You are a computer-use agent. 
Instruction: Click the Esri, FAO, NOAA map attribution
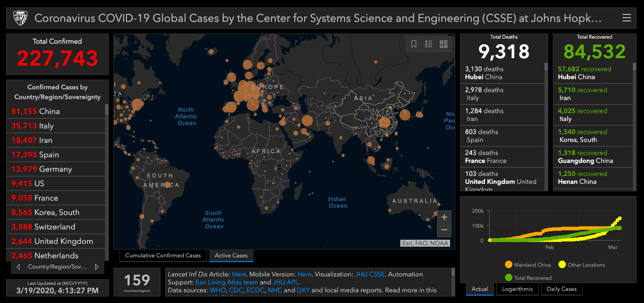click(425, 243)
